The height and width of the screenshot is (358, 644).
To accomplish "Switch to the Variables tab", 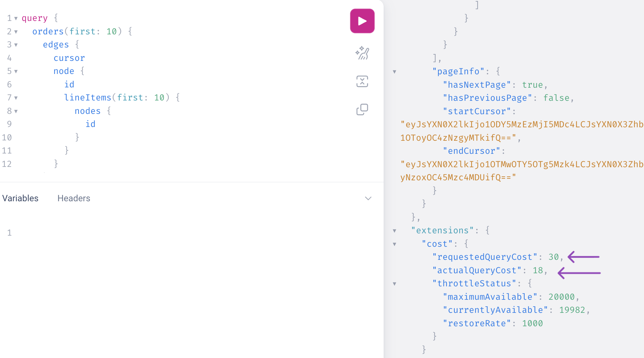I will point(20,198).
